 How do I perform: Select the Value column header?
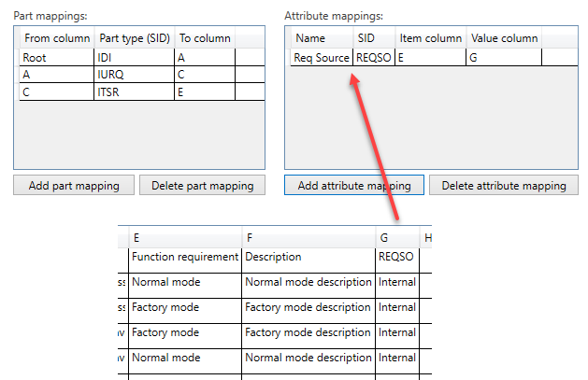[x=504, y=38]
